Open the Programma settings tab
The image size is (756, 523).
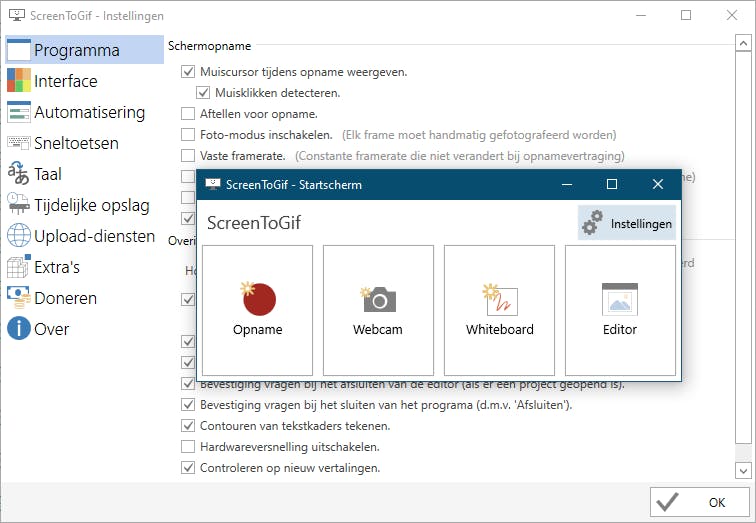click(x=84, y=50)
